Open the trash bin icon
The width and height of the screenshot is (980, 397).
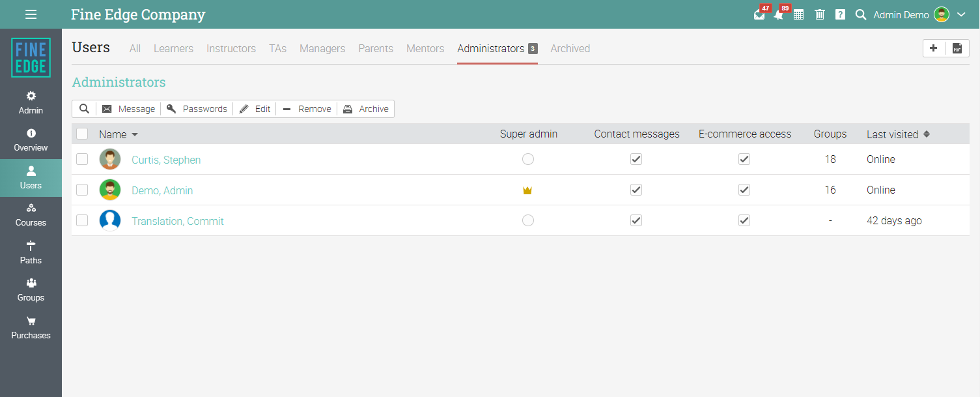pyautogui.click(x=820, y=14)
